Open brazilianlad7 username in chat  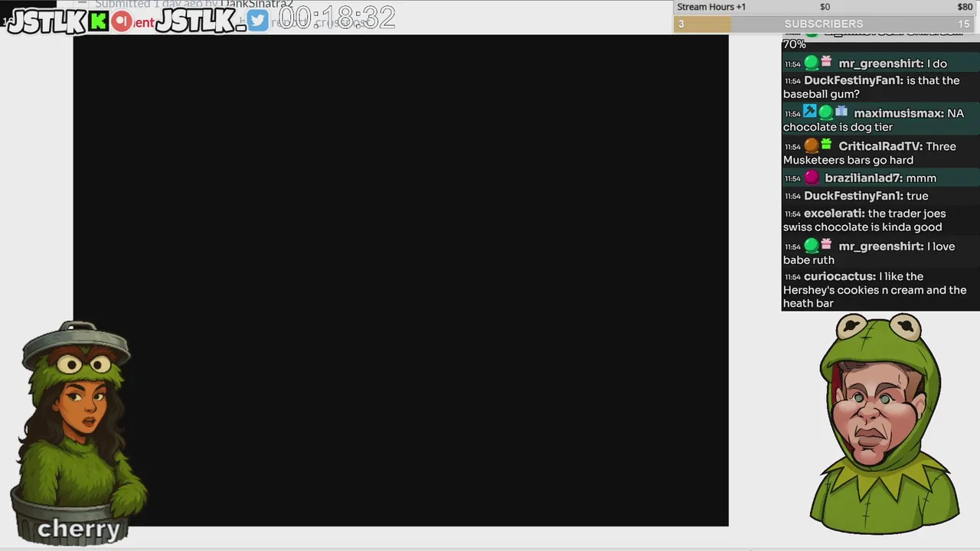pyautogui.click(x=864, y=178)
